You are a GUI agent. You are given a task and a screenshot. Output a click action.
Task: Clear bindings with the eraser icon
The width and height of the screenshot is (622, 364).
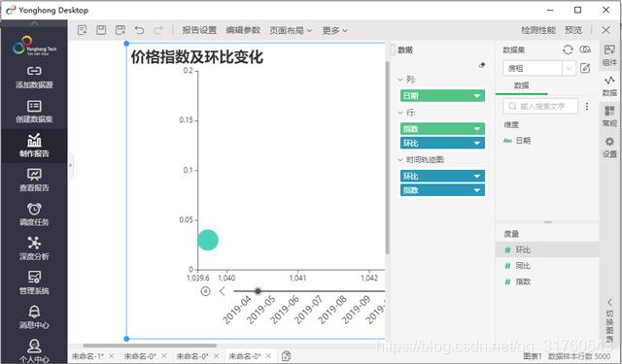tap(482, 65)
